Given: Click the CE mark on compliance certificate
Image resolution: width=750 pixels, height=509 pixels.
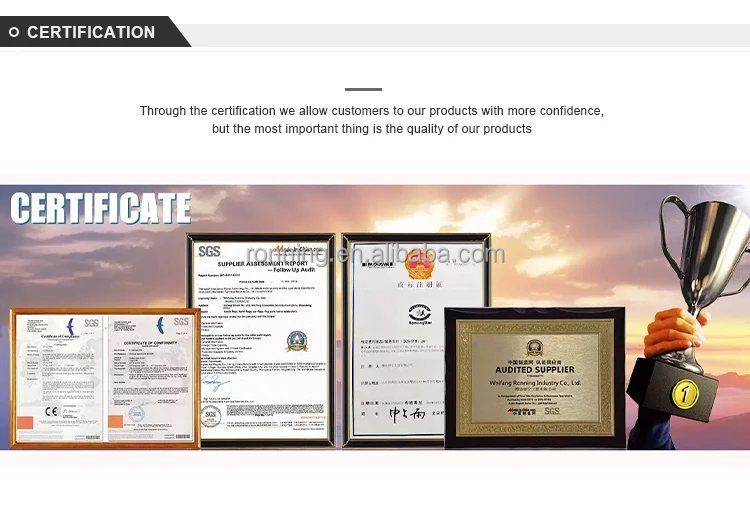Looking at the screenshot, I should point(51,410).
